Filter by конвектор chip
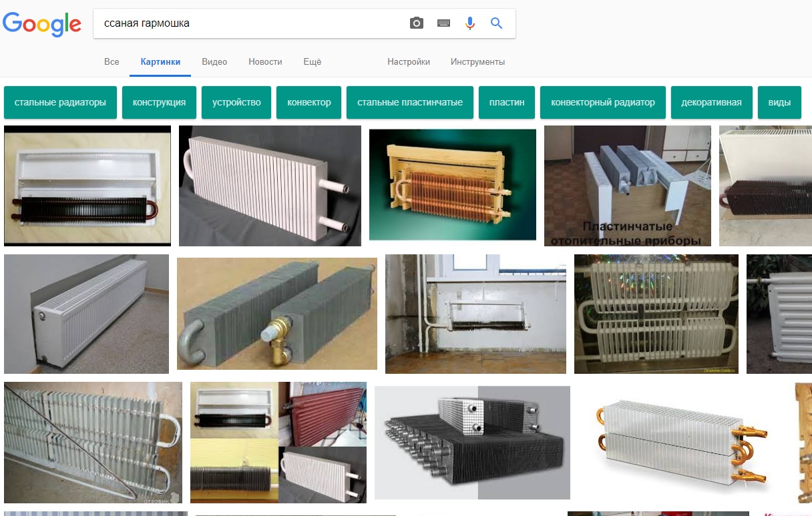Image resolution: width=812 pixels, height=516 pixels. (309, 103)
